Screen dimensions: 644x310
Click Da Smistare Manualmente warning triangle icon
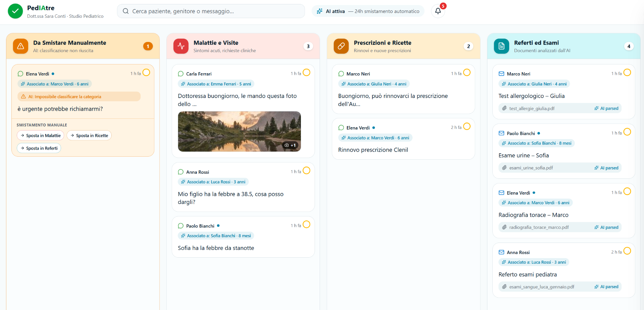tap(20, 46)
